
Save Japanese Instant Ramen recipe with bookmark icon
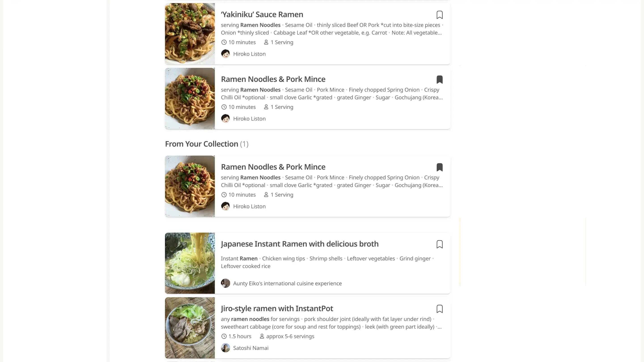[x=439, y=244]
